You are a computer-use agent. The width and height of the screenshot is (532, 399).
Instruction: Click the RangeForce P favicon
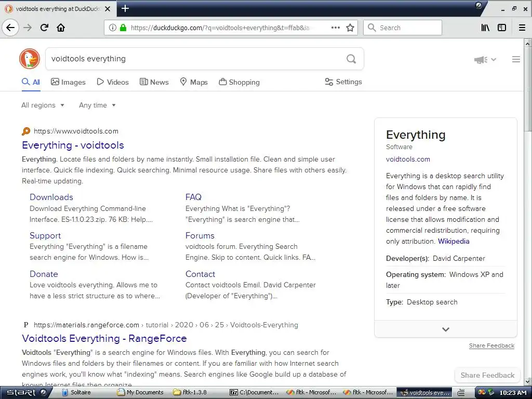point(26,325)
